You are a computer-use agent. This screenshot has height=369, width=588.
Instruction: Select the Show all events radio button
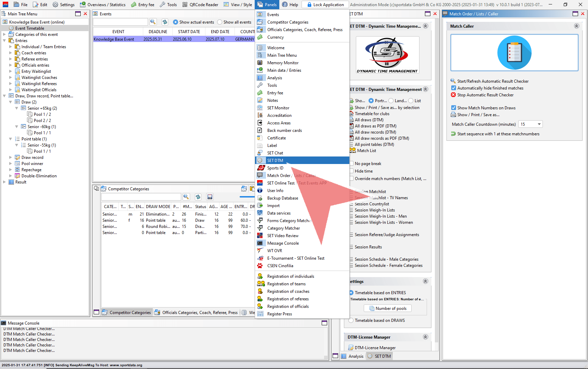(220, 22)
